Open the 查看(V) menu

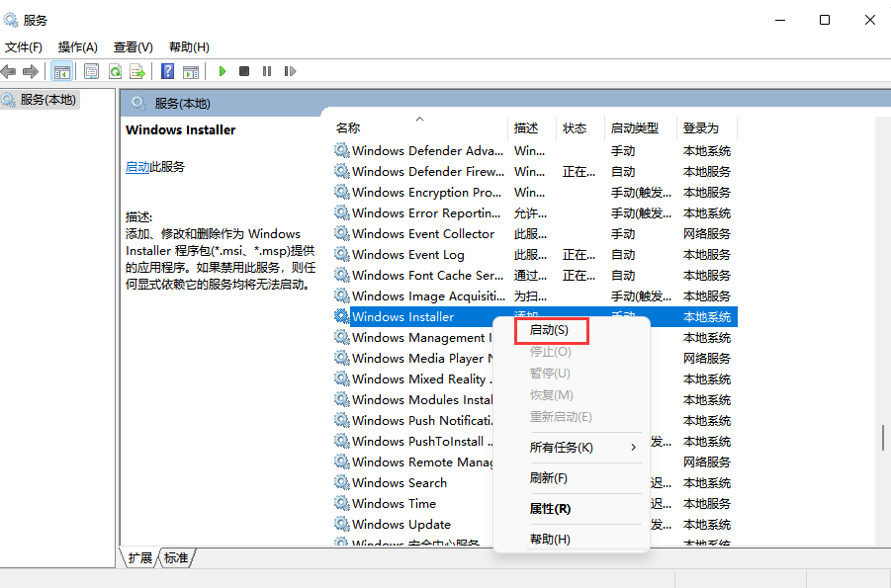click(x=134, y=46)
